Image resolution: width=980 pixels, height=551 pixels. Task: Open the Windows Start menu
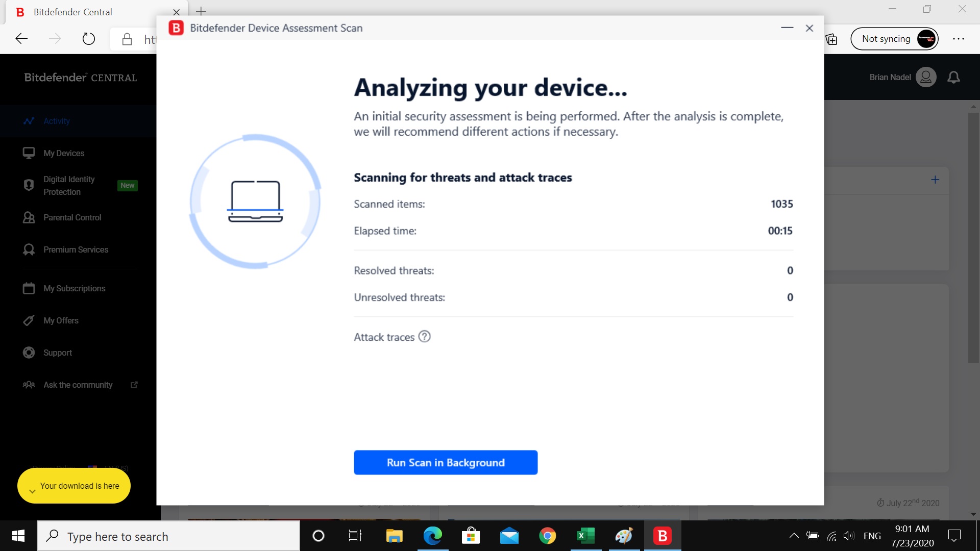[18, 536]
